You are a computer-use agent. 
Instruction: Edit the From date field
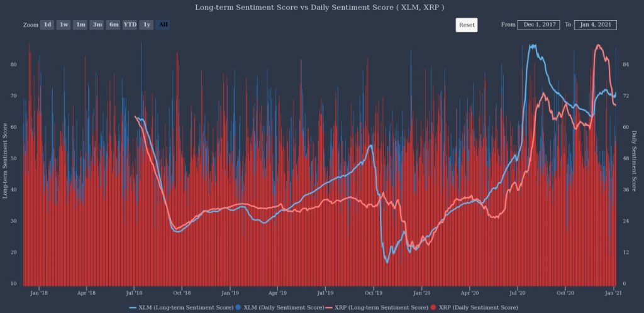click(539, 25)
